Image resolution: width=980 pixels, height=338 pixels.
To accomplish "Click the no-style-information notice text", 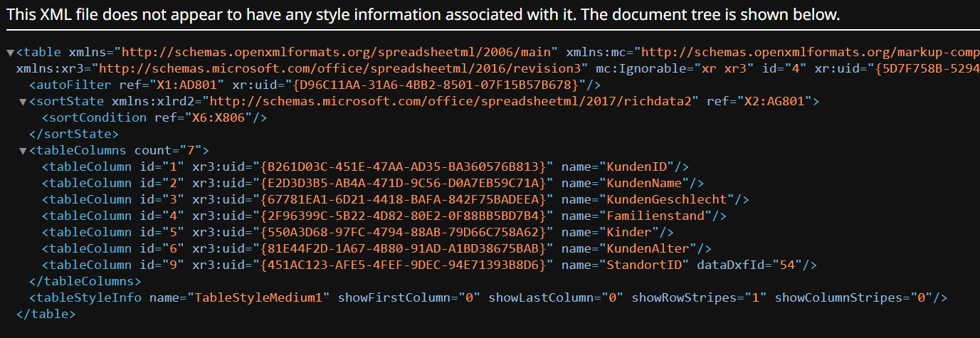I will pyautogui.click(x=424, y=15).
